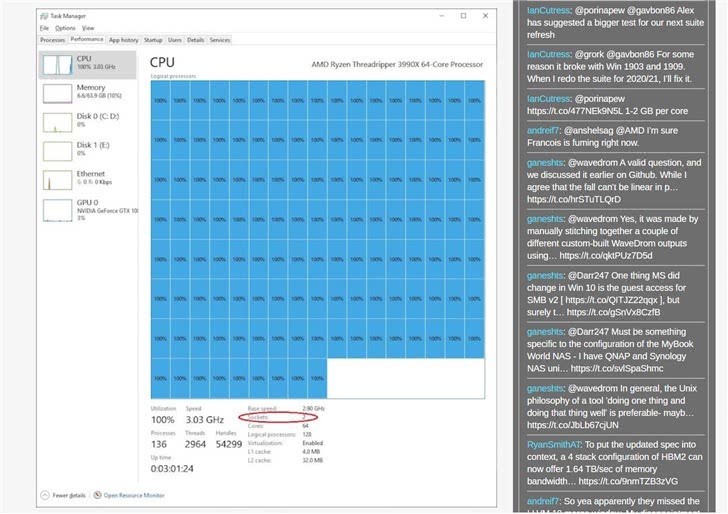Click the processor name 'AMD Ryzen Threadripper 3990X'

pos(397,65)
